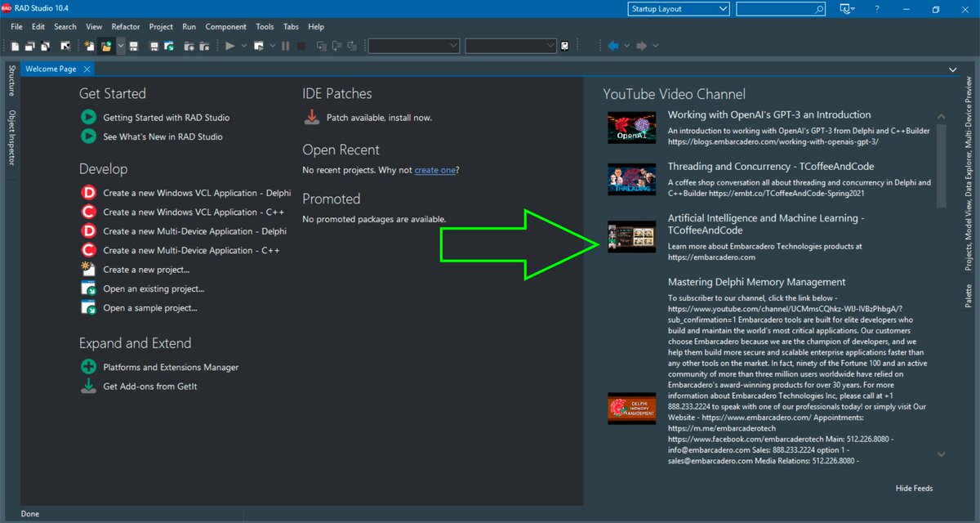
Task: Click Patch available, install now
Action: pos(380,118)
